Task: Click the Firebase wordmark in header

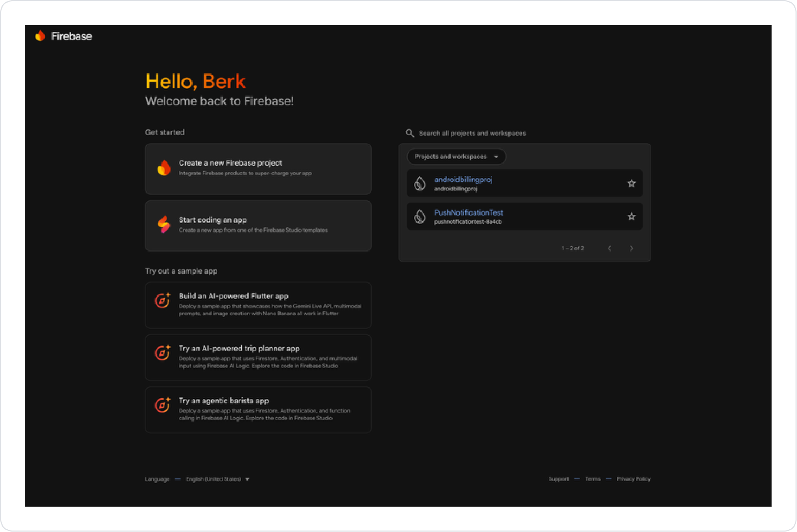Action: click(71, 36)
